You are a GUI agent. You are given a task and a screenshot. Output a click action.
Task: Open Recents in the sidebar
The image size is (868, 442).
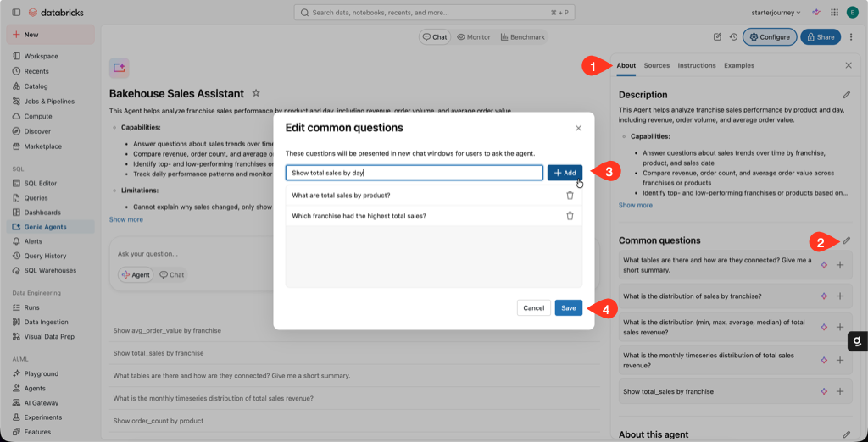[50, 71]
